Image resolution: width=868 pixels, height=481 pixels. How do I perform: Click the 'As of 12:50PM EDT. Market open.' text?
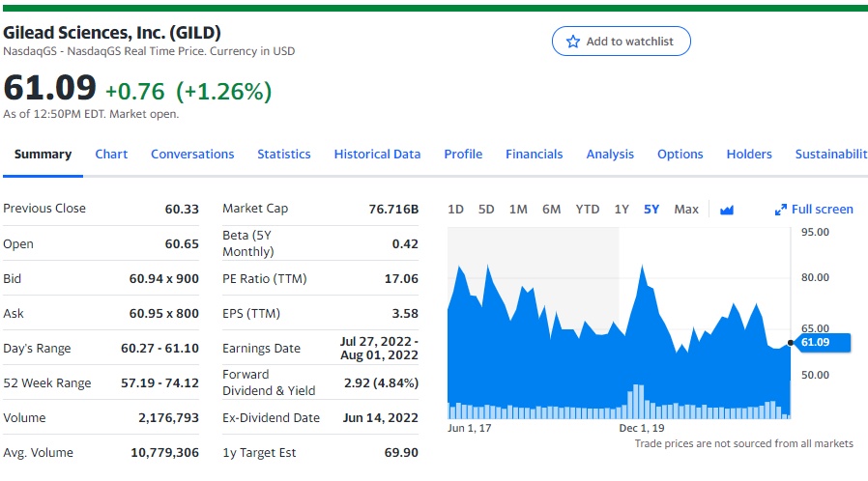91,114
